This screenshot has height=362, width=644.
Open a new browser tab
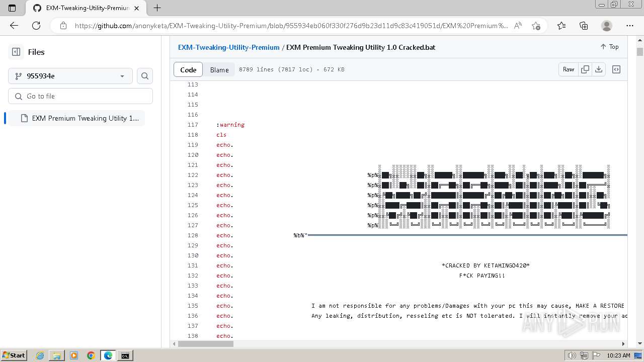point(157,8)
